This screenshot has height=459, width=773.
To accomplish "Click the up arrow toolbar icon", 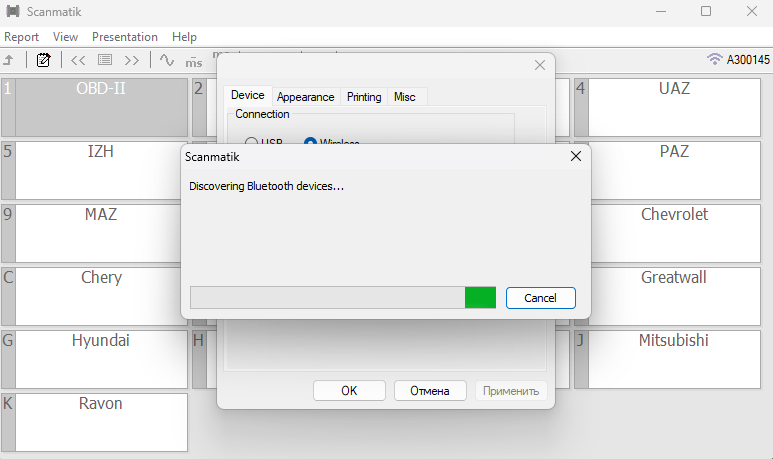I will click(x=9, y=60).
